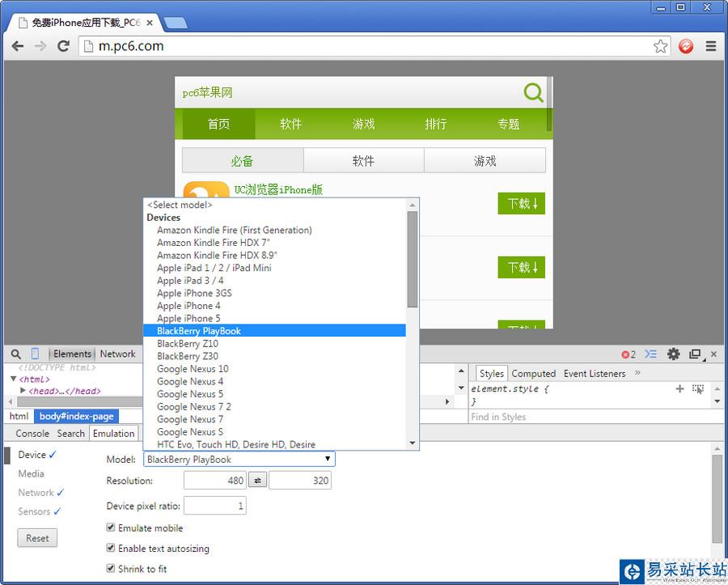Click body#index-page breadcrumb
The image size is (728, 585).
[77, 416]
